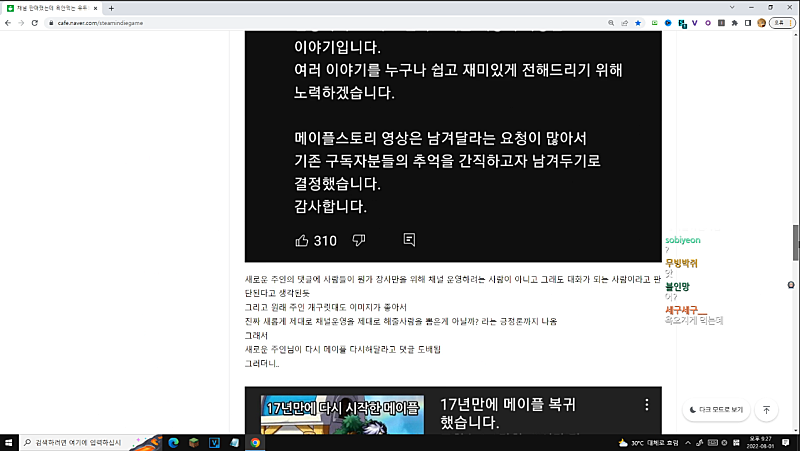Screen dimensions: 800x451
Task: Click chat username 무빙박쥐
Action: [681, 263]
